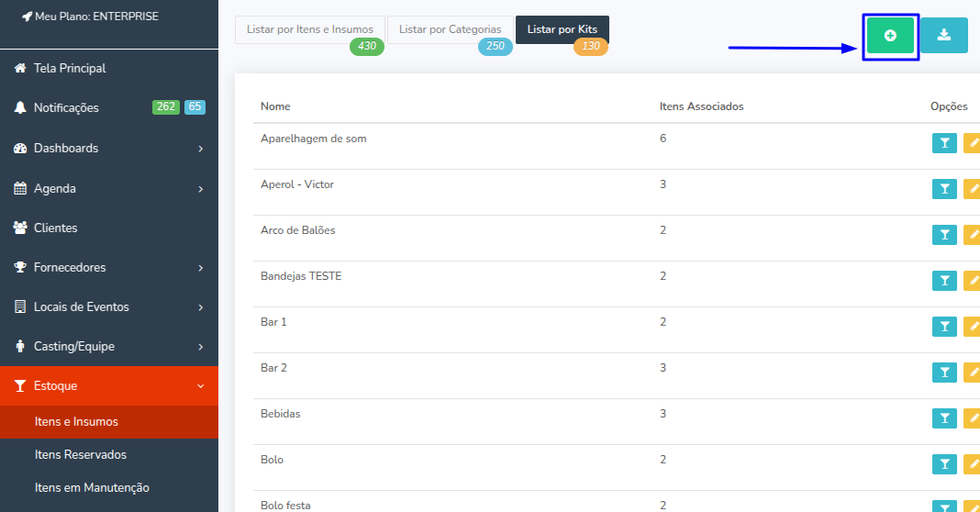This screenshot has width=980, height=512.
Task: Open items icon for Arco de Balões
Action: 944,234
